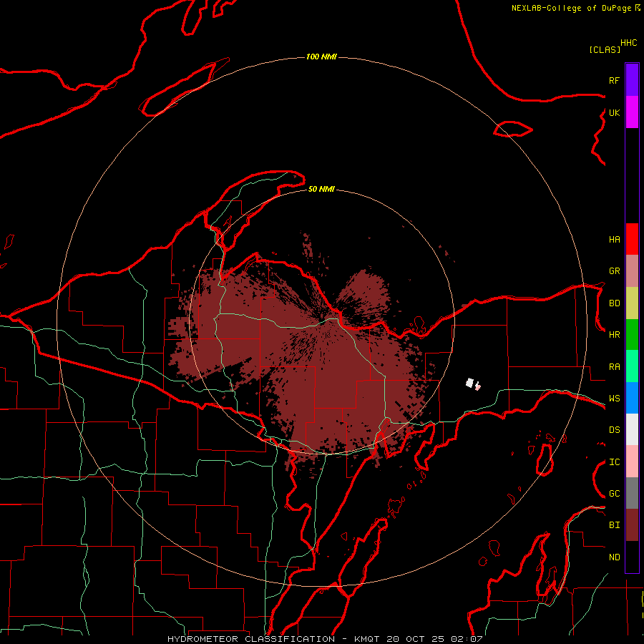This screenshot has width=644, height=644.
Task: Click the UK legend label
Action: 614,112
